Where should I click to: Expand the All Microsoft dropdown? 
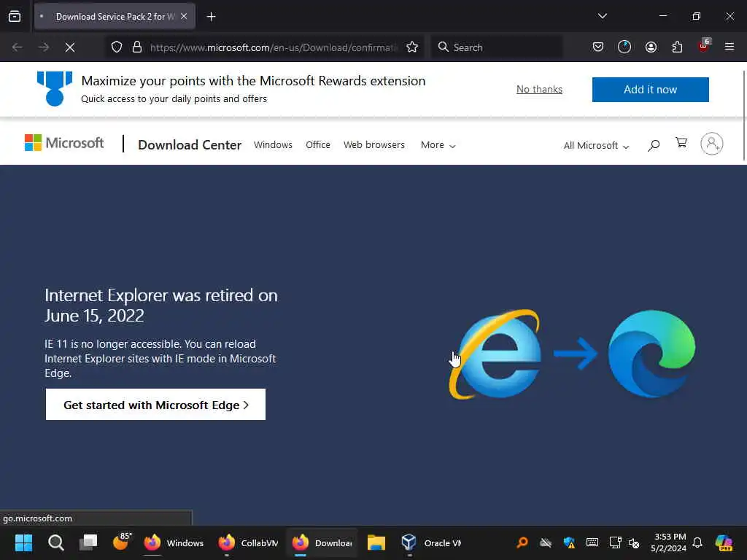(x=596, y=146)
